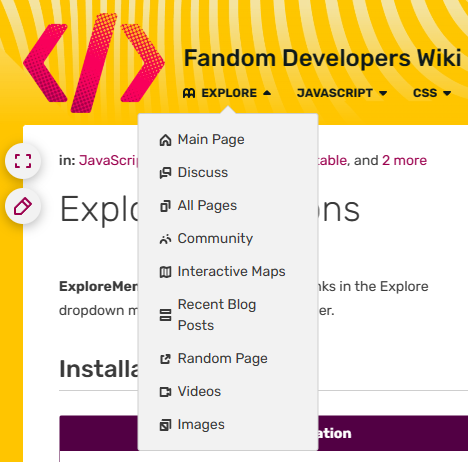Viewport: 468px width, 462px height.
Task: Click the JAVASCRIPT navigation label
Action: (335, 93)
